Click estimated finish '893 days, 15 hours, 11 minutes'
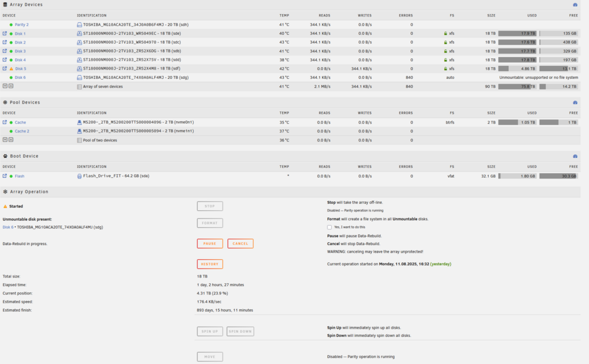589x364 pixels. pos(225,310)
